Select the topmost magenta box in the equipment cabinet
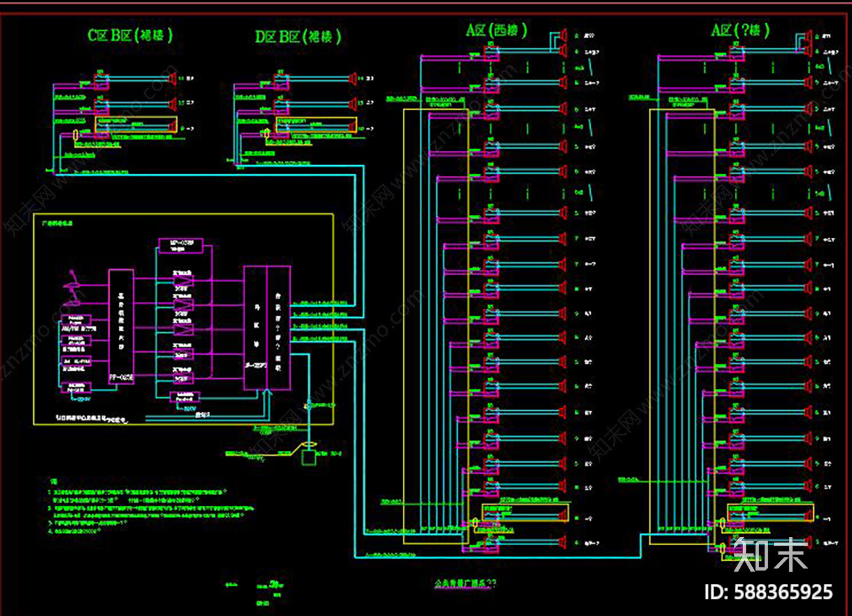The width and height of the screenshot is (852, 616). [181, 245]
